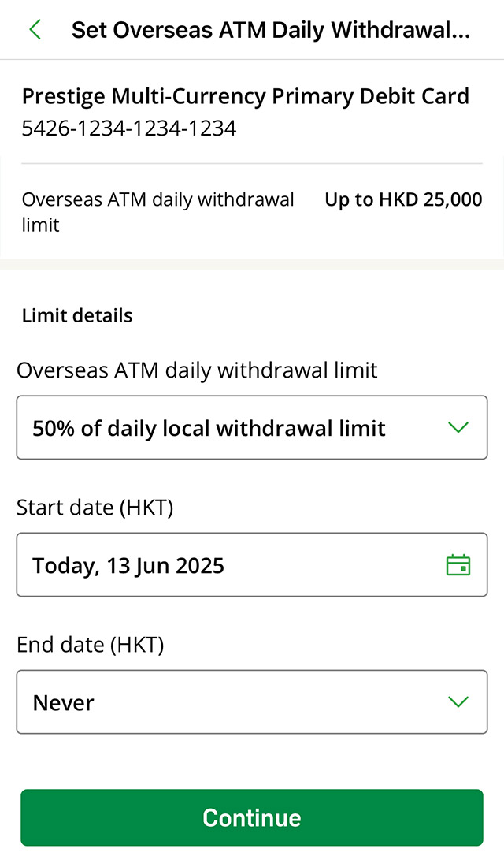This screenshot has height=867, width=504.
Task: Open the calendar icon in Start date field
Action: click(458, 565)
